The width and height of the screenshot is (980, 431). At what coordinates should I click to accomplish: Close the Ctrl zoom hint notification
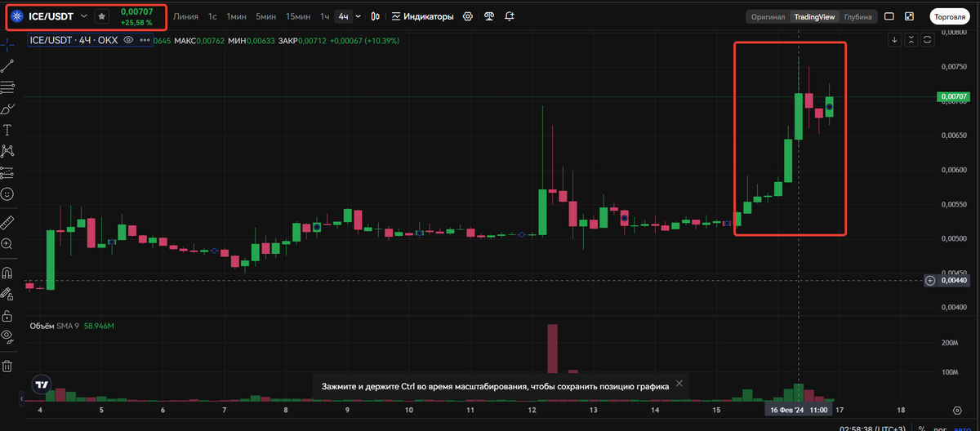(679, 384)
